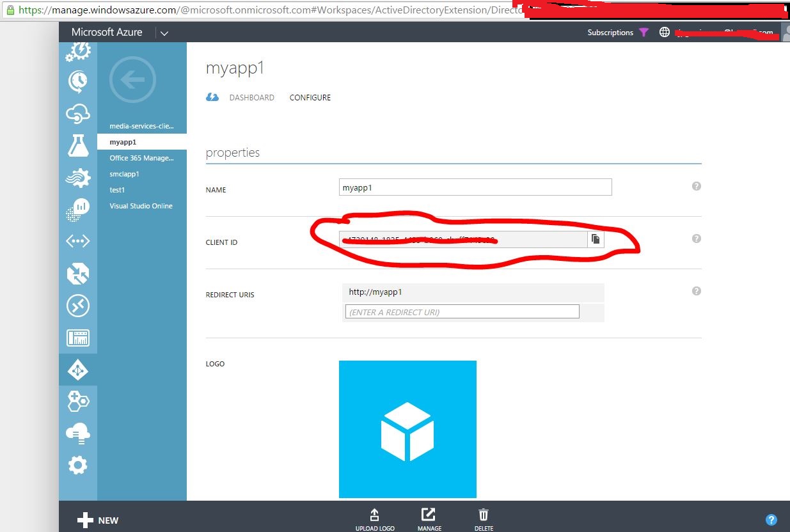This screenshot has height=532, width=790.
Task: Open the Automation gear-lightning sidebar icon
Action: (78, 51)
